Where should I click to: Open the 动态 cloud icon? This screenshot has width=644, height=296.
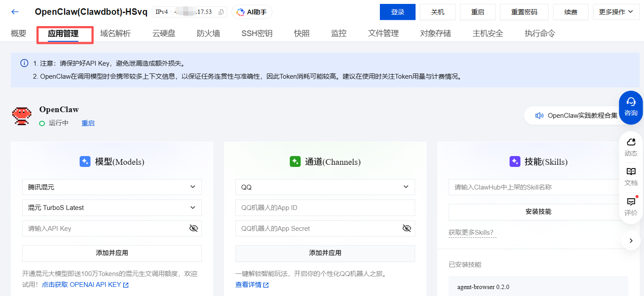tap(631, 147)
